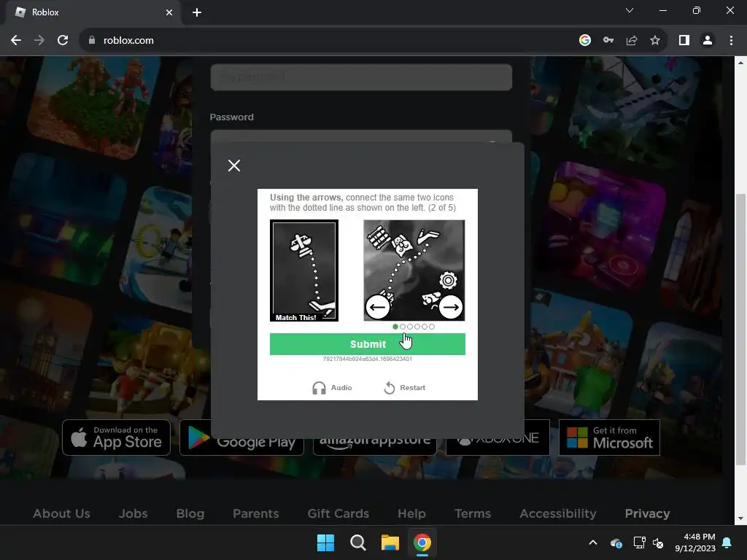Open a new browser tab

(x=197, y=12)
